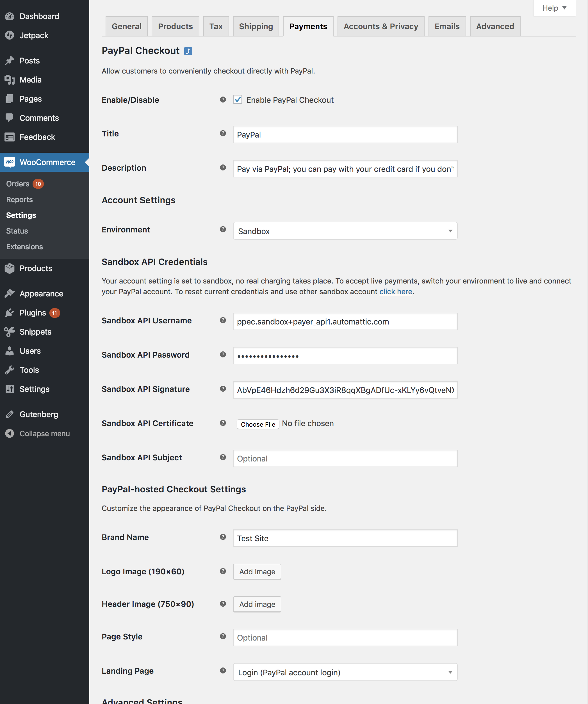Click the Media icon in sidebar
This screenshot has width=588, height=704.
pyautogui.click(x=10, y=80)
